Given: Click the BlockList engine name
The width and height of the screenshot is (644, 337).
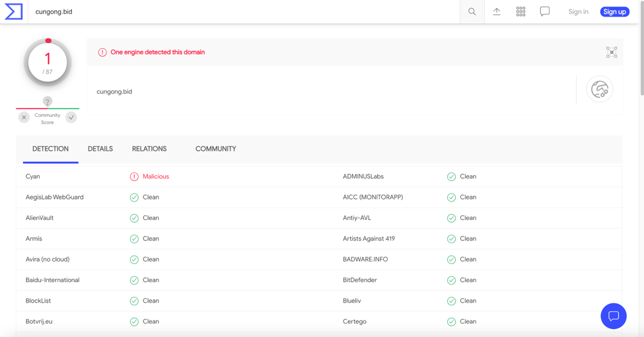Looking at the screenshot, I should pyautogui.click(x=38, y=301).
